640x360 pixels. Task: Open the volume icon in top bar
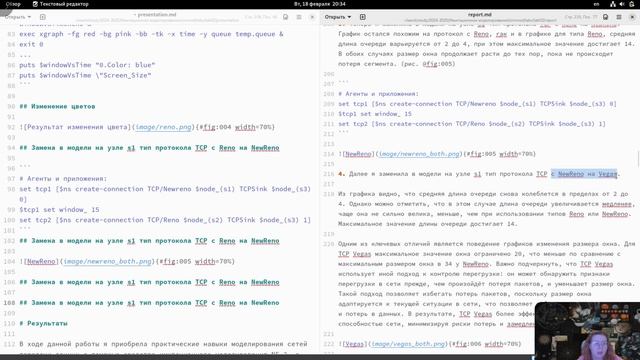[x=622, y=4]
